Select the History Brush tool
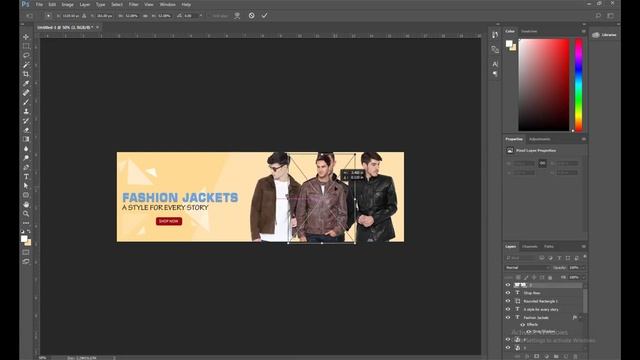Image resolution: width=640 pixels, height=360 pixels. pyautogui.click(x=26, y=121)
